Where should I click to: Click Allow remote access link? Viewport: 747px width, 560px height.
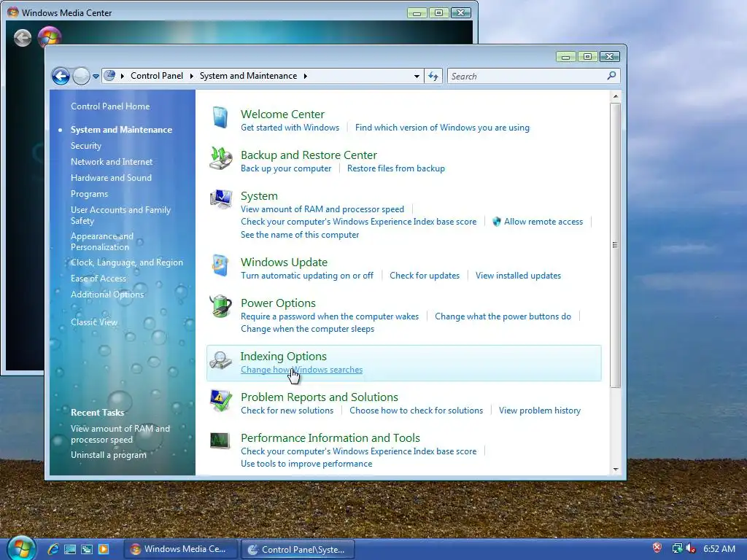click(x=543, y=222)
